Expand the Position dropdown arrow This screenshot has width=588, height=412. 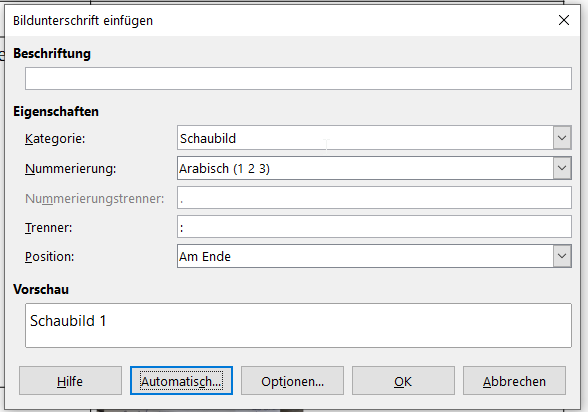[x=562, y=256]
